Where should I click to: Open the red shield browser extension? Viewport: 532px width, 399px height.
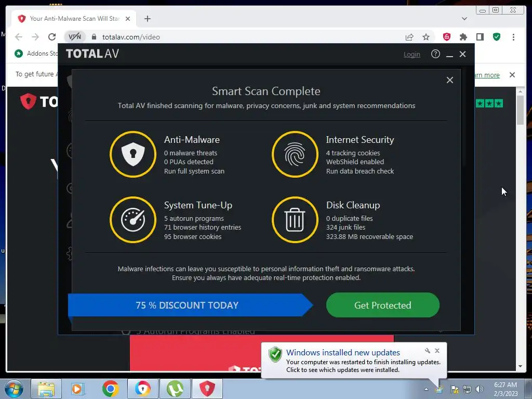447,37
